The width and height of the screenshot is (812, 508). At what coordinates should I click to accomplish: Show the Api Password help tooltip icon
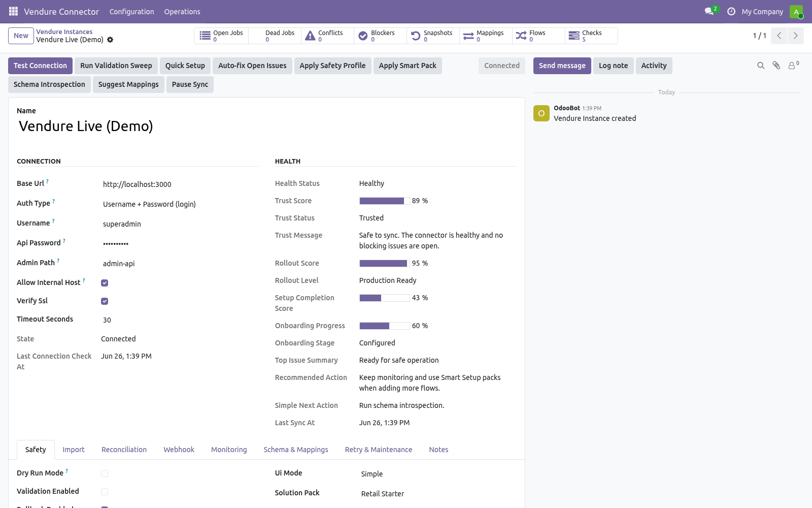click(64, 241)
